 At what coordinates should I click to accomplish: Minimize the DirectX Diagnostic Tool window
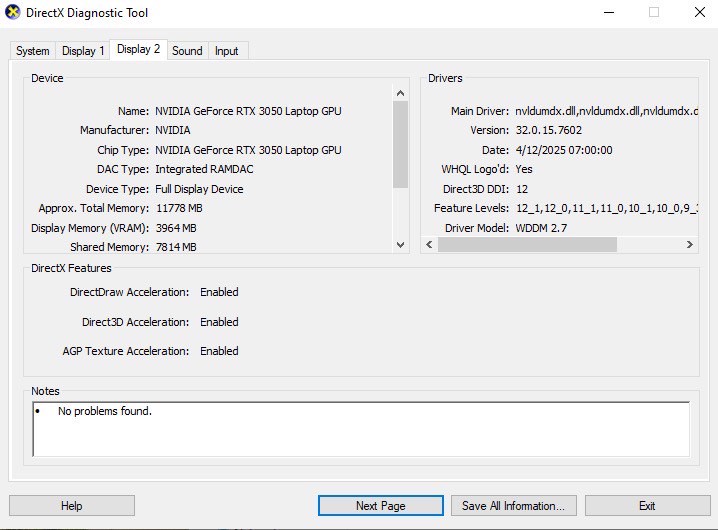point(609,12)
